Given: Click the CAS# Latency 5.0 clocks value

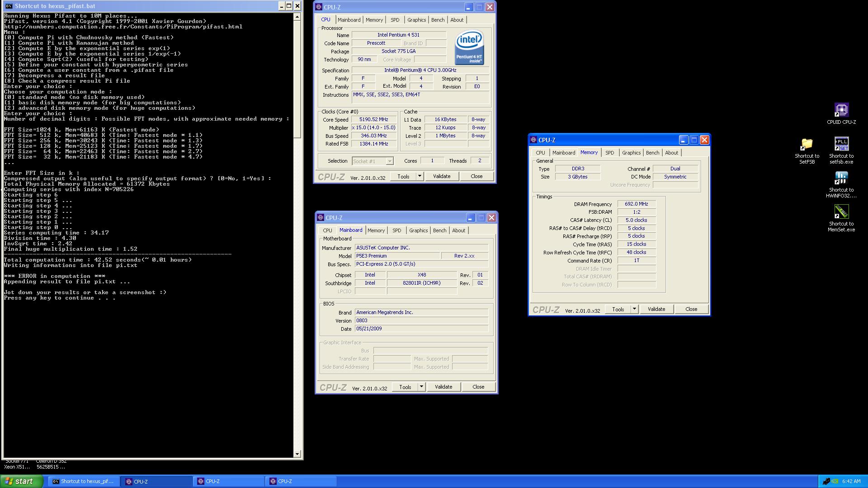Looking at the screenshot, I should tap(637, 220).
